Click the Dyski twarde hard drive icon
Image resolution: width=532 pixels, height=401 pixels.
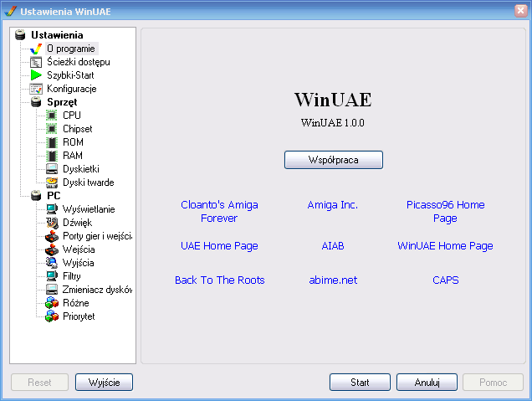pyautogui.click(x=52, y=183)
